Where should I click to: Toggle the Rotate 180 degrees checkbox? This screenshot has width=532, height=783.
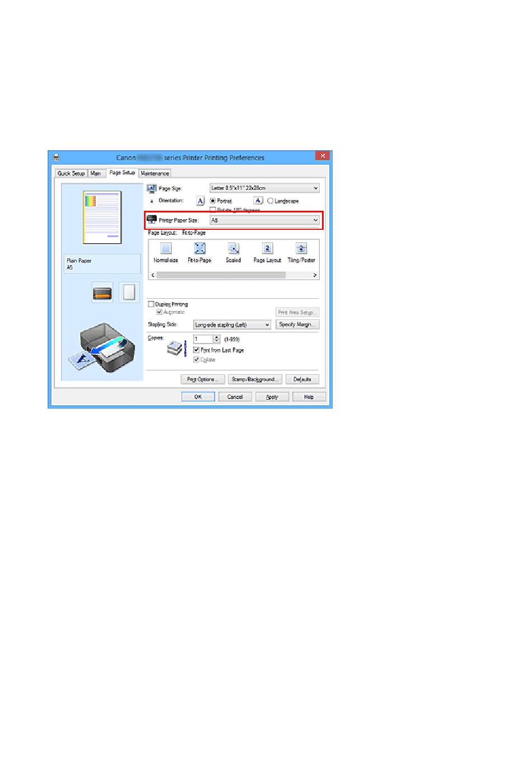[213, 210]
